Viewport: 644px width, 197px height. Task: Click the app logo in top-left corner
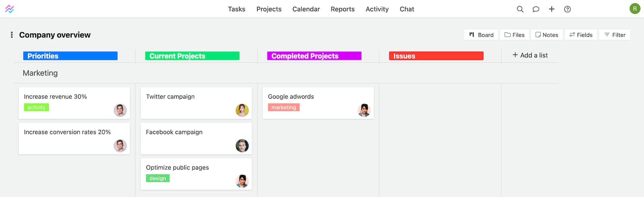pyautogui.click(x=10, y=9)
